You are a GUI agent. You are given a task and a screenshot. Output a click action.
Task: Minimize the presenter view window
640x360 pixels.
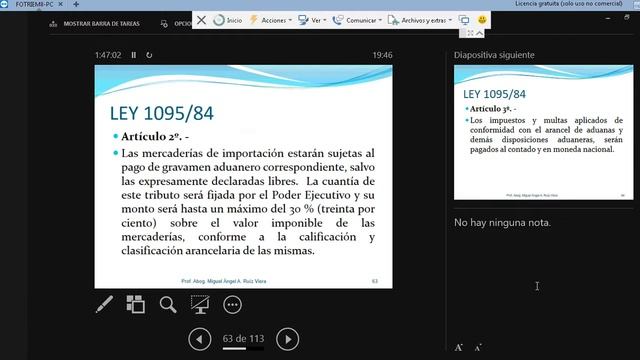click(x=608, y=18)
